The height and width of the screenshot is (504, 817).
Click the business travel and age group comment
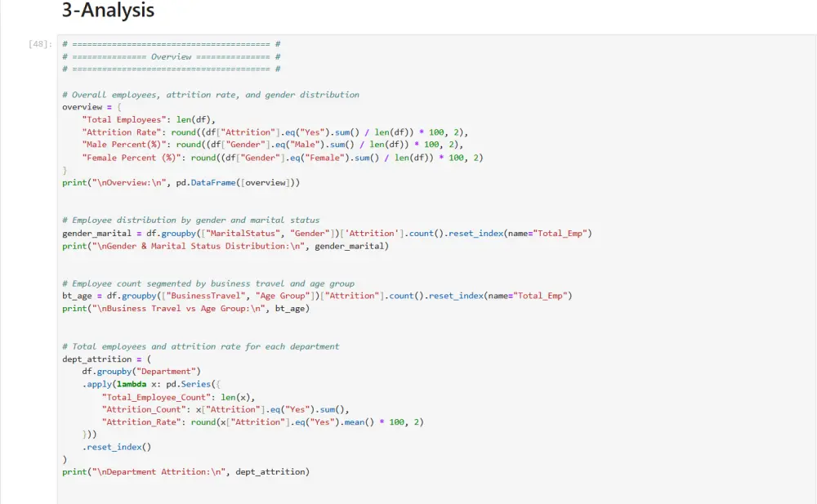[208, 283]
